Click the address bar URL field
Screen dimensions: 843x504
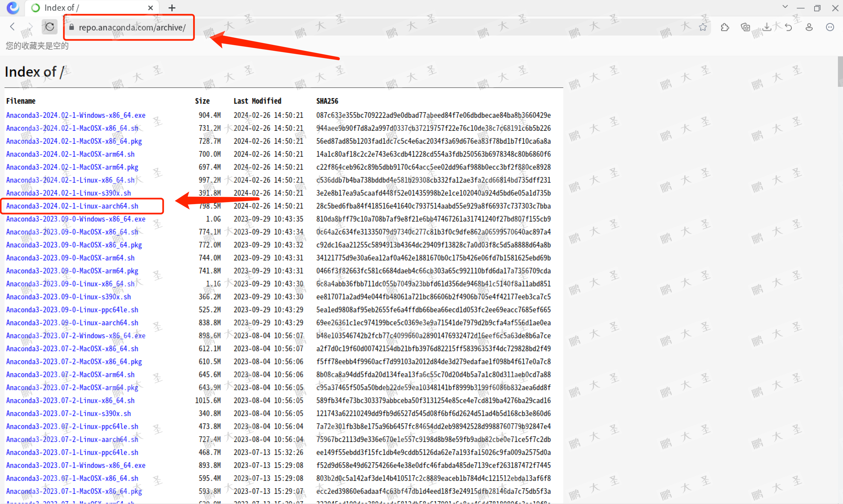[132, 28]
